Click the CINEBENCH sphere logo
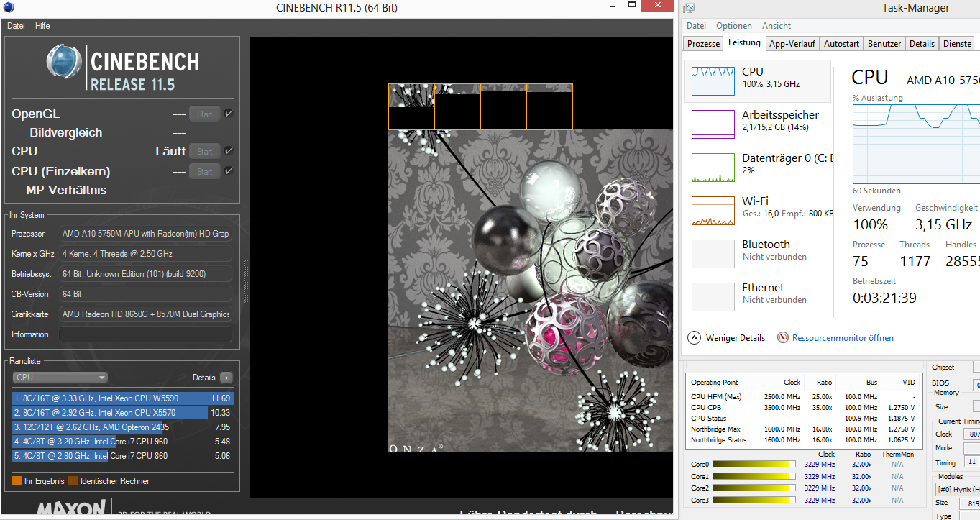The image size is (980, 520). 64,62
